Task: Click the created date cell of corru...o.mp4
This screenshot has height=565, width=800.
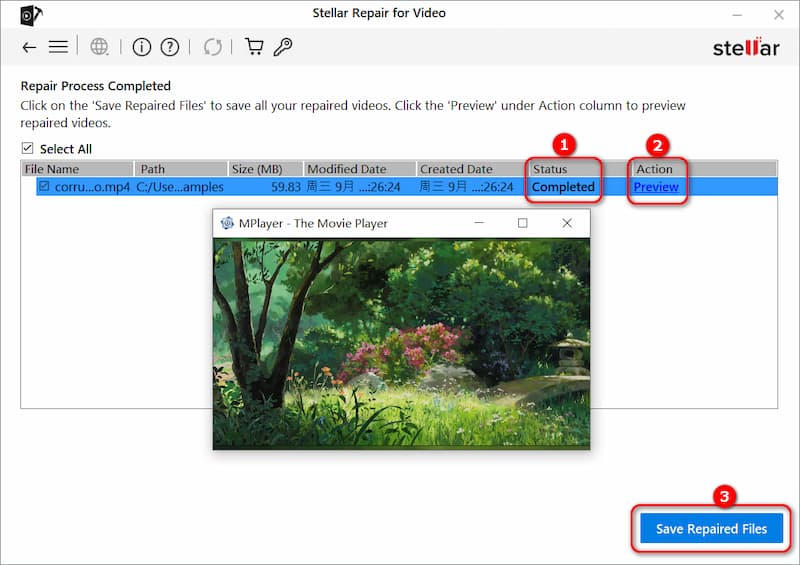Action: click(466, 187)
